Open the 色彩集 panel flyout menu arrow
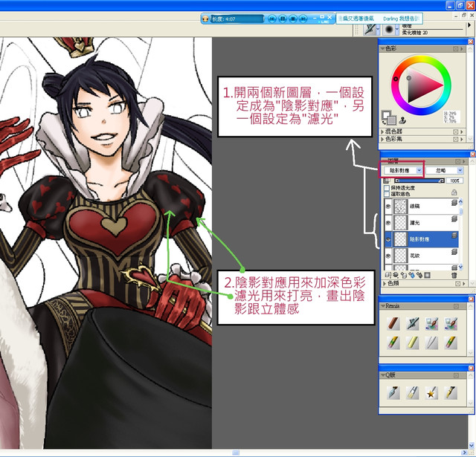 tap(462, 139)
